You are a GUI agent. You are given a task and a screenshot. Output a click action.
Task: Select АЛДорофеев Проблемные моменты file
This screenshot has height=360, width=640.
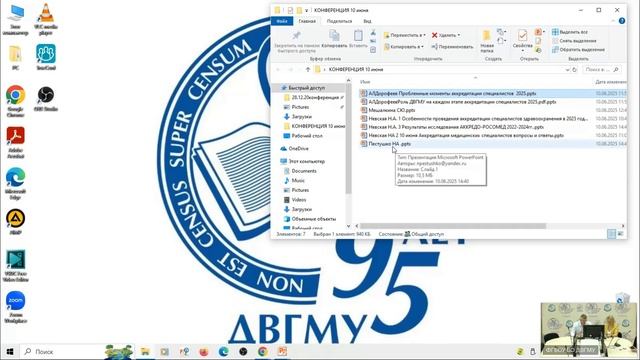[452, 93]
